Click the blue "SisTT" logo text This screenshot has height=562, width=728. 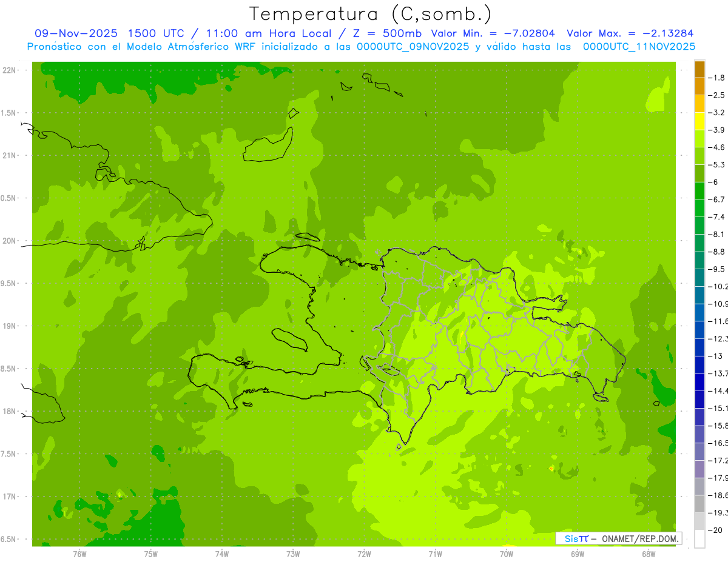click(x=576, y=538)
